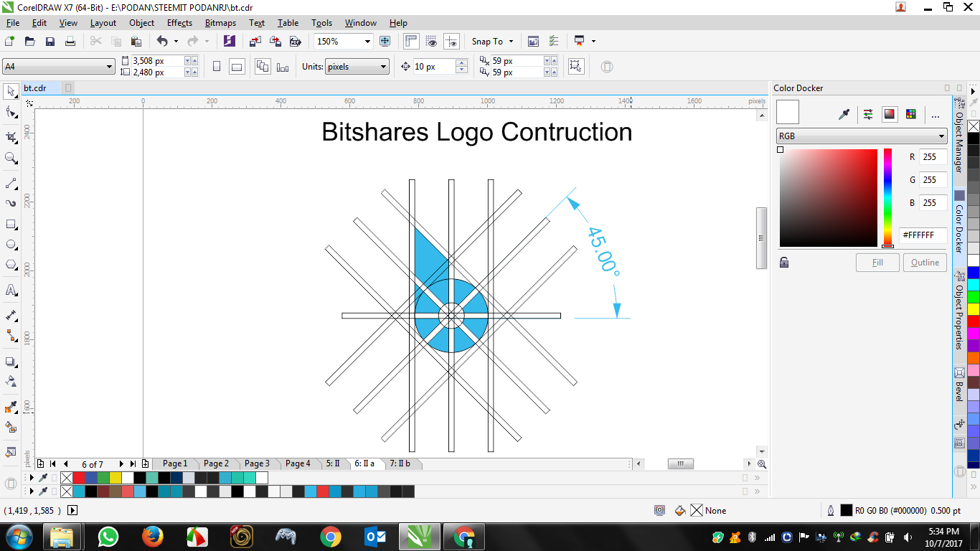Expand the document palette flyout arrow

tap(31, 478)
